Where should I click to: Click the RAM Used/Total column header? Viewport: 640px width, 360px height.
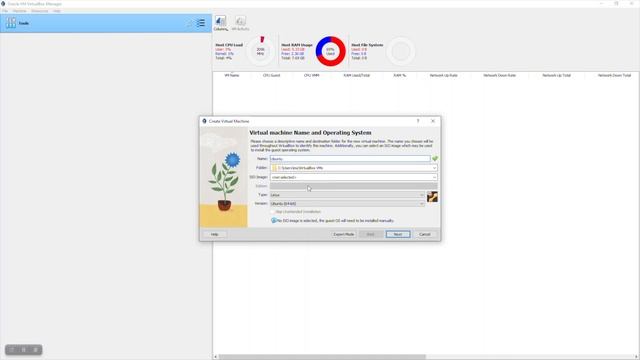point(356,76)
